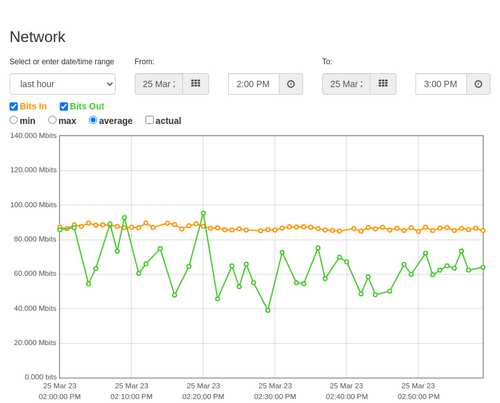Click the 'Select or enter date/time range' label

(x=62, y=62)
